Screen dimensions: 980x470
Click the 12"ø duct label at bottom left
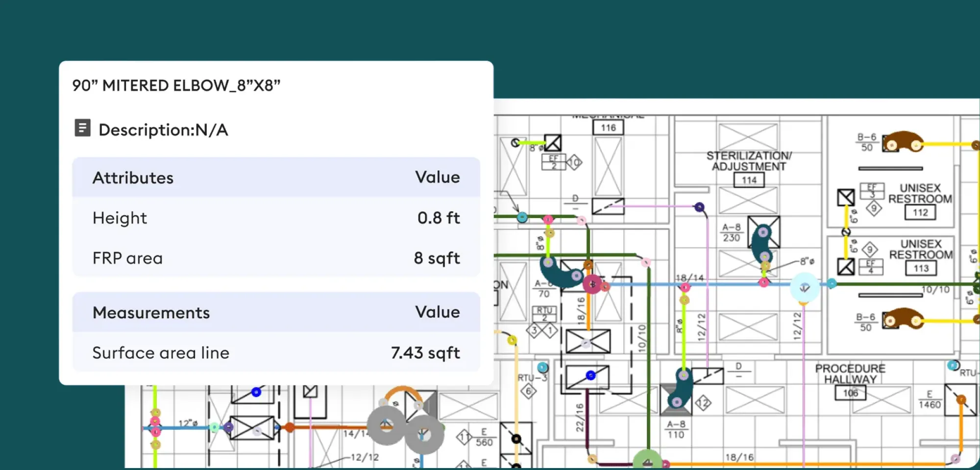tap(188, 423)
